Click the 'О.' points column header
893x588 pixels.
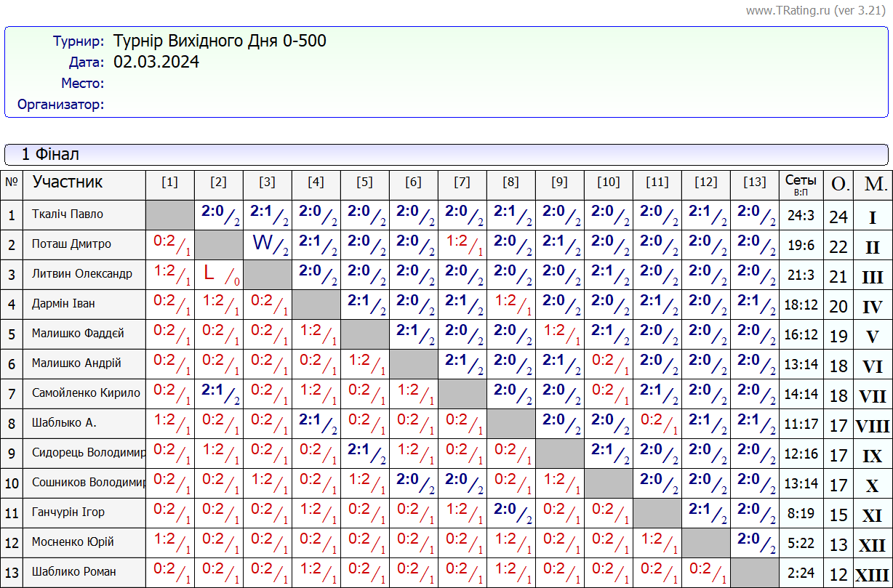pos(839,184)
